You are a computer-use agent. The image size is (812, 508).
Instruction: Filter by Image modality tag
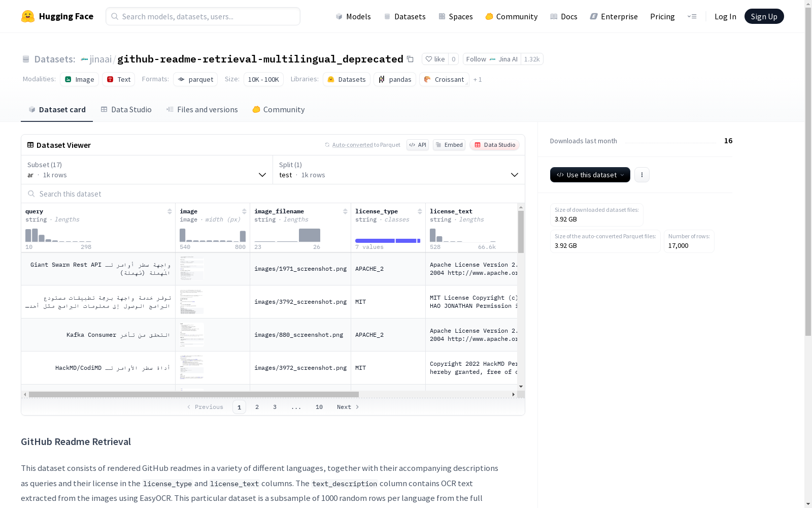pos(80,79)
